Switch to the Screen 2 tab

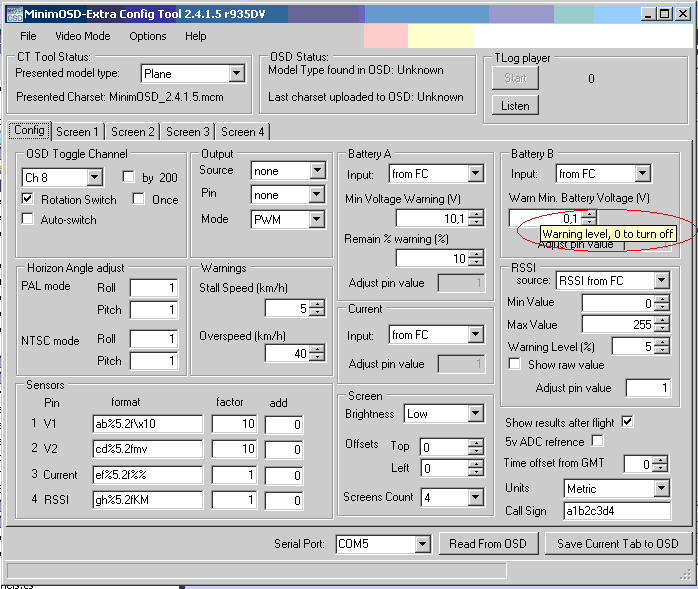tap(132, 132)
